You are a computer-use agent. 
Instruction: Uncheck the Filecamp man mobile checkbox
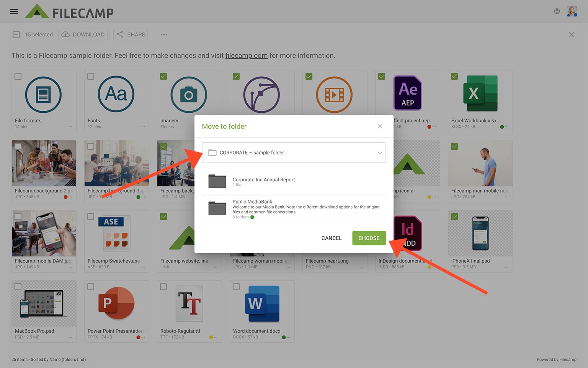[x=454, y=146]
